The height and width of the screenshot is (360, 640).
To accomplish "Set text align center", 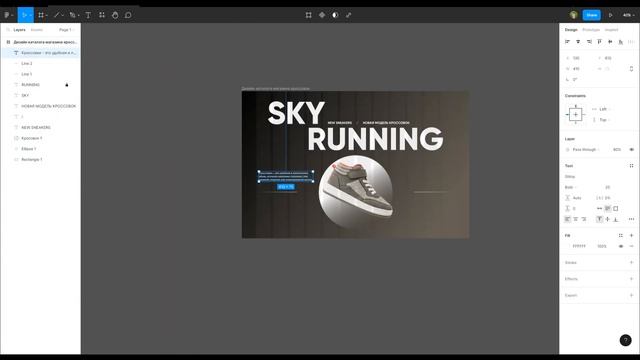I will 576,219.
